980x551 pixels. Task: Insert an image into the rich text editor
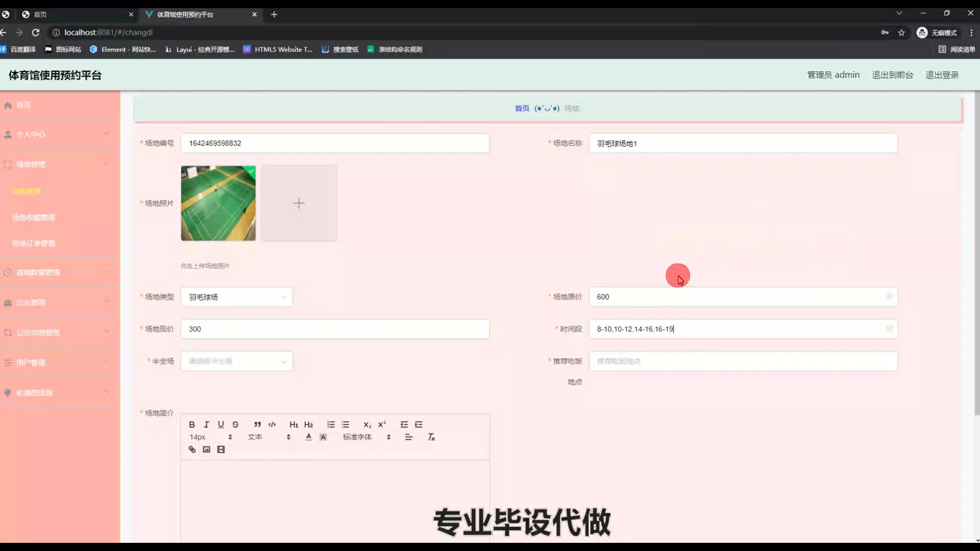[x=206, y=449]
